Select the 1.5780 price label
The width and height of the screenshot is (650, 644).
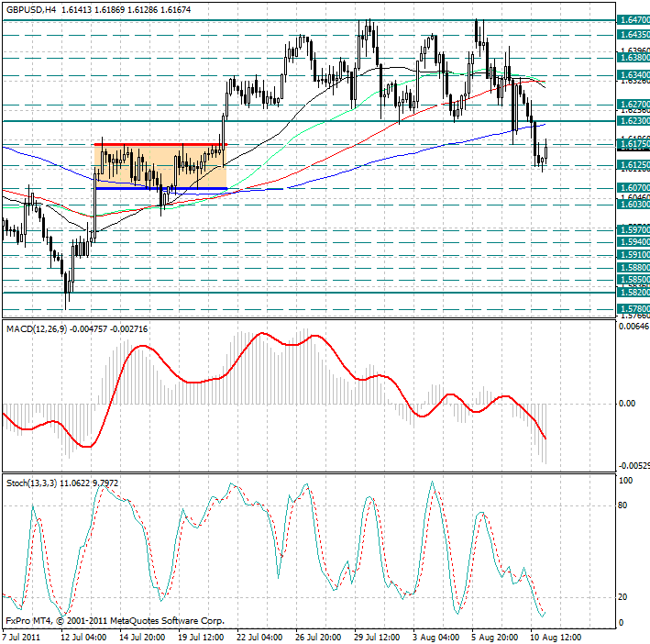click(633, 310)
